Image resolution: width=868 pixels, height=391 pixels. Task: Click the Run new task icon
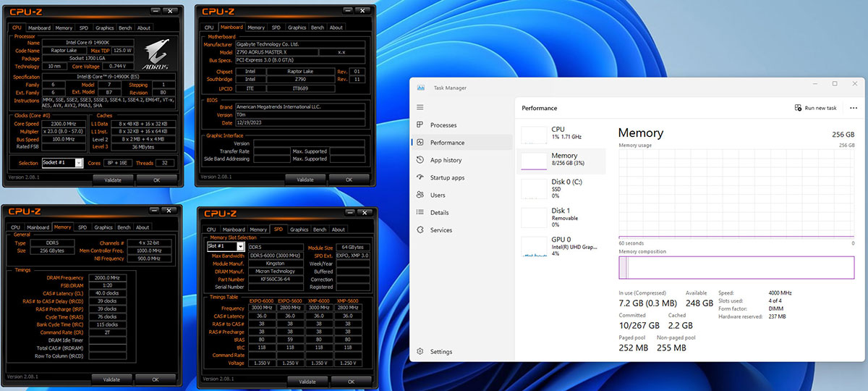[x=798, y=108]
